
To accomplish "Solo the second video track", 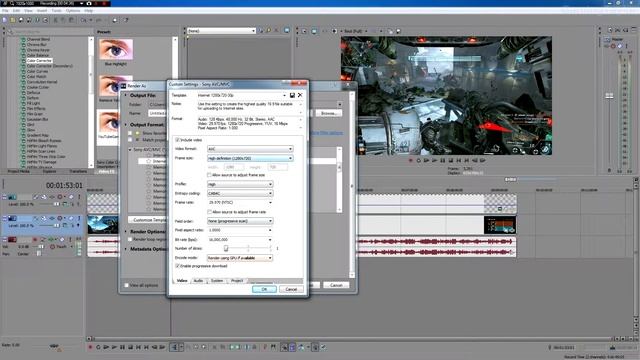I will (78, 218).
